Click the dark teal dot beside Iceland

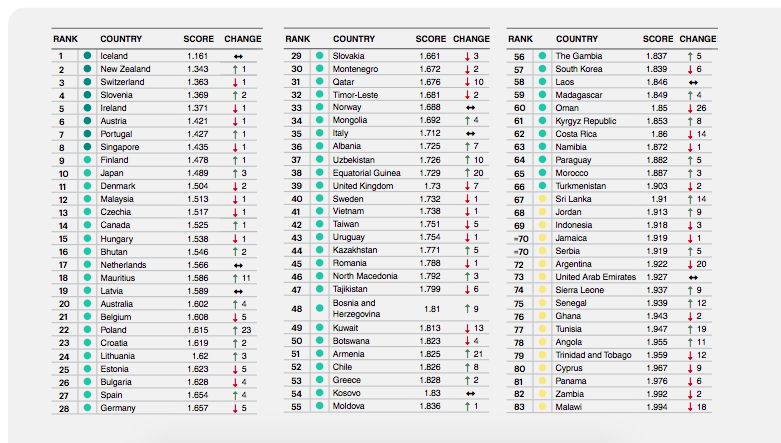[88, 56]
